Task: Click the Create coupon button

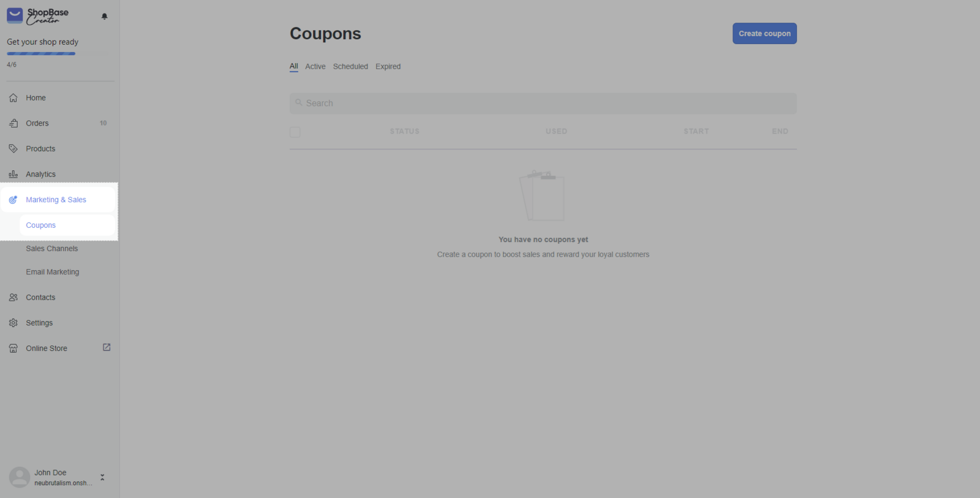Action: click(x=764, y=34)
